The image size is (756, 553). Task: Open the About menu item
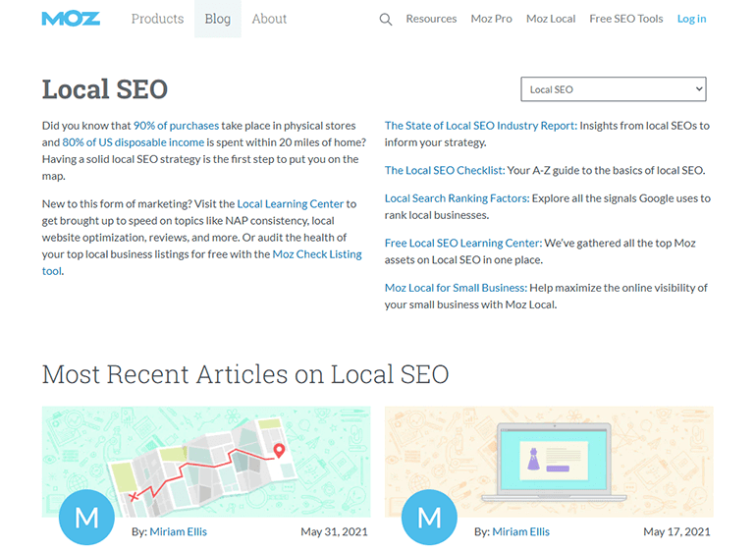[269, 19]
